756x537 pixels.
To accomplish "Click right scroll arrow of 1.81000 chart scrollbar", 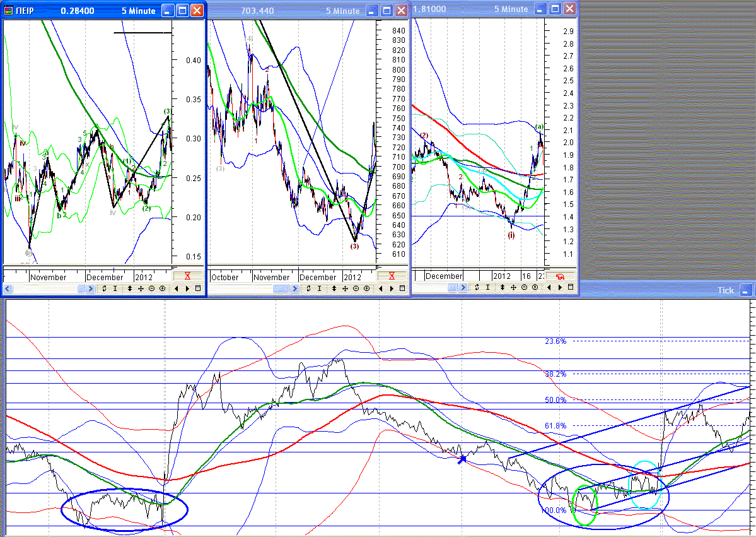I will (x=462, y=287).
